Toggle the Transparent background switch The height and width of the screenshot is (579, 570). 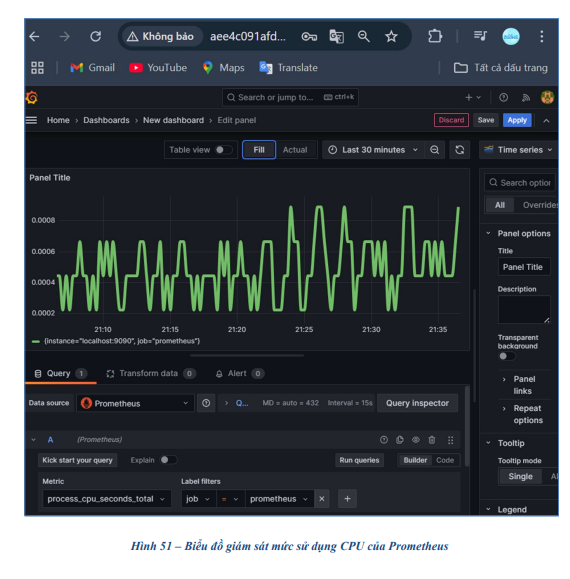click(507, 356)
